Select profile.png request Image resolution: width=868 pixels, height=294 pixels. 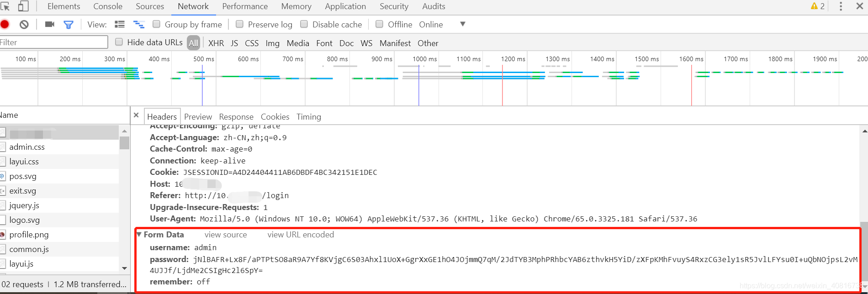[x=59, y=235]
